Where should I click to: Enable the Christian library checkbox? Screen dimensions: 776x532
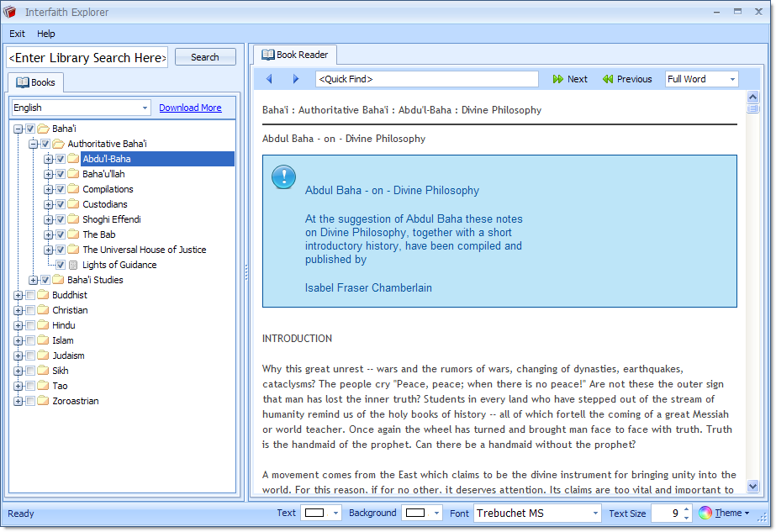pyautogui.click(x=30, y=310)
